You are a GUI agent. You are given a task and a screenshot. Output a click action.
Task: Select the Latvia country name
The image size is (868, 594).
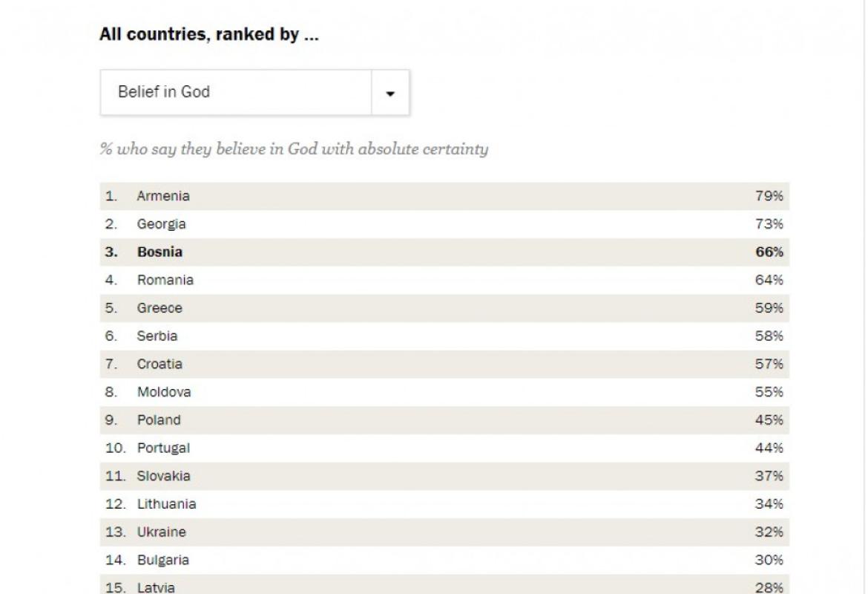(x=156, y=587)
